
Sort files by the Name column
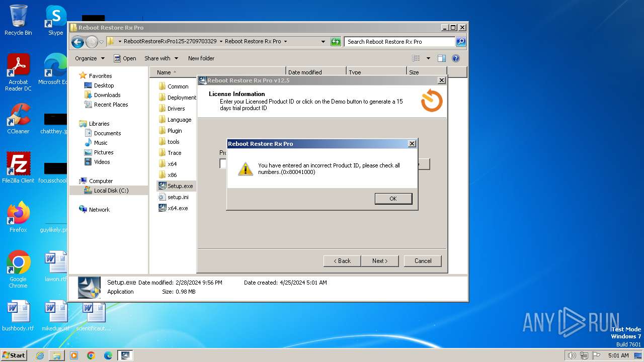pos(218,72)
